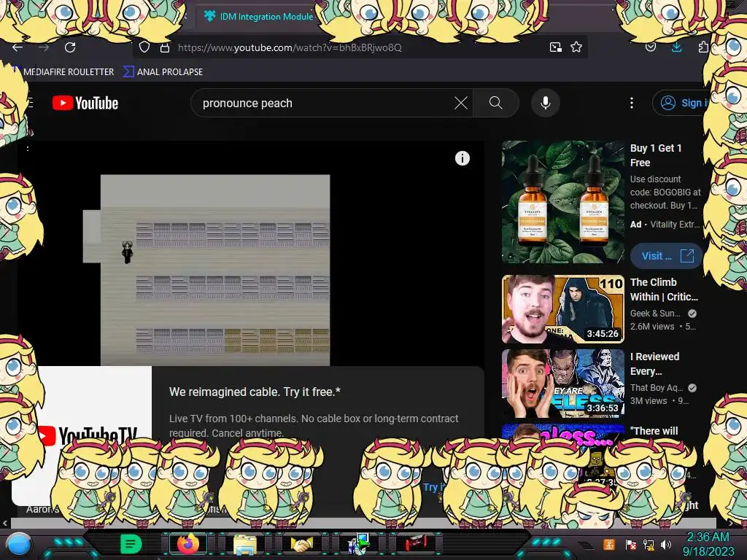Open That Boy Aq channel name
This screenshot has width=747, height=560.
point(657,388)
